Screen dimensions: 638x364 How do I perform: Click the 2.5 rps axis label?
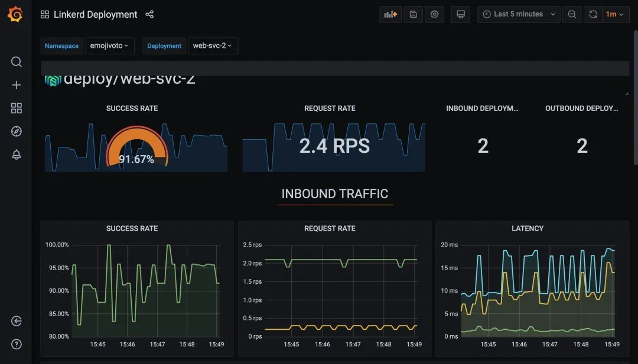tap(252, 245)
